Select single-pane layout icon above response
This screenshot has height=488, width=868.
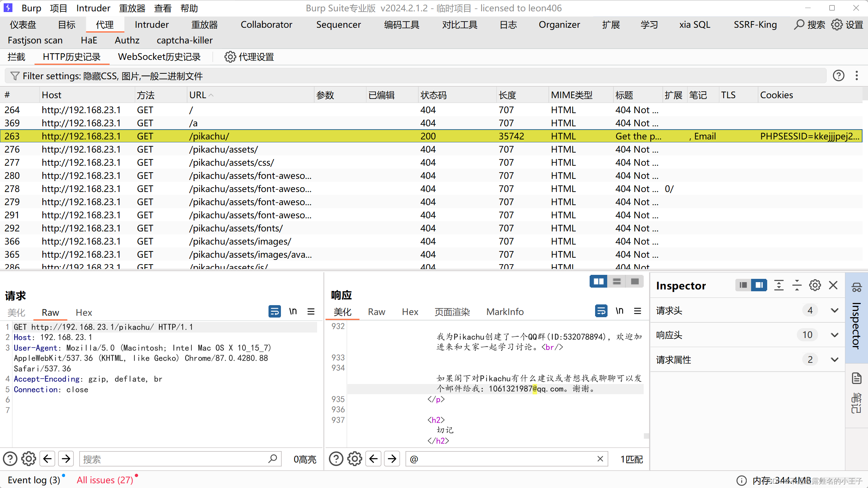click(635, 281)
